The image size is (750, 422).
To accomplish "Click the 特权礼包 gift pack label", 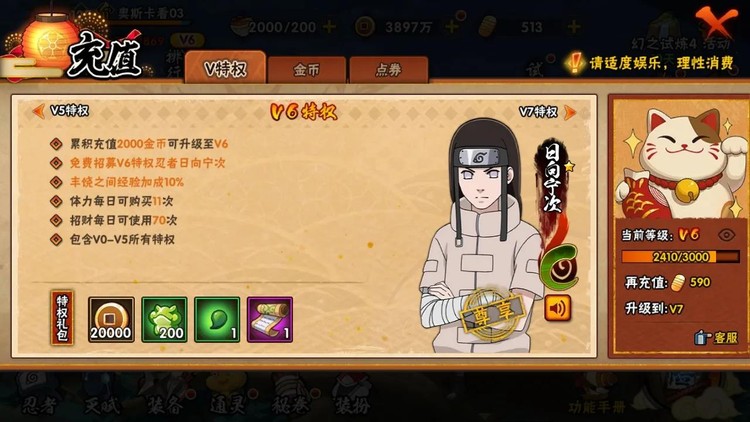I will pos(62,318).
